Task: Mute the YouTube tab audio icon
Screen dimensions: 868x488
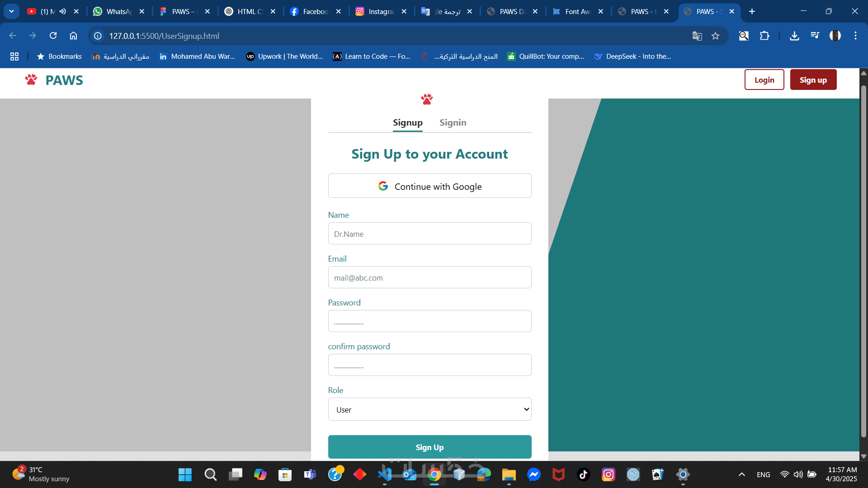Action: click(x=63, y=11)
